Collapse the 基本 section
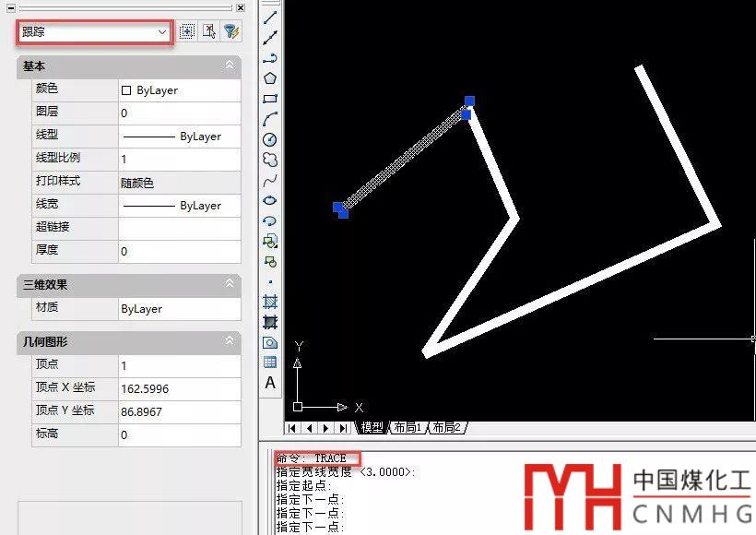This screenshot has height=535, width=756. coord(230,65)
